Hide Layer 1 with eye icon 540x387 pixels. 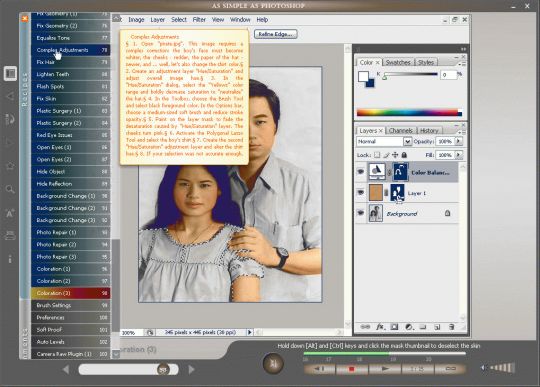click(361, 192)
